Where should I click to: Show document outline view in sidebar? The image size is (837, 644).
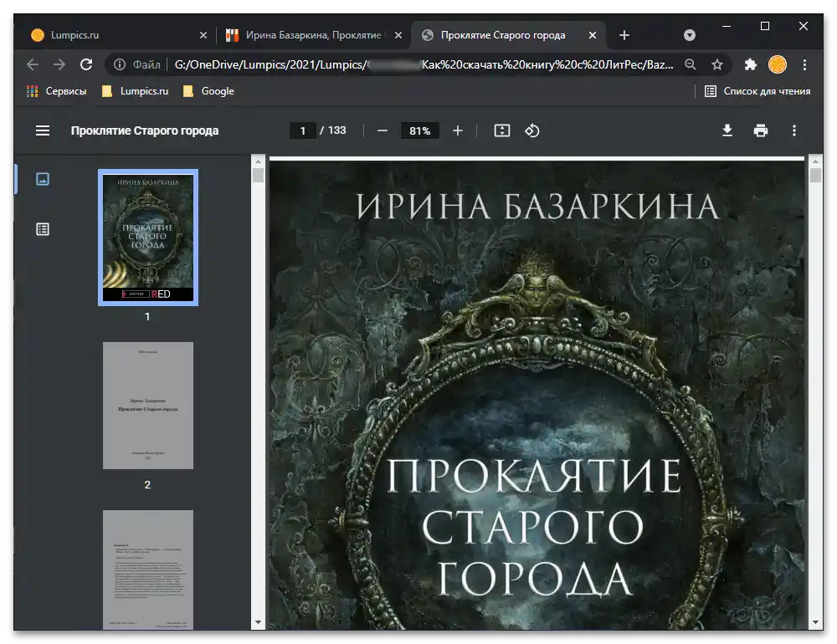(x=43, y=229)
